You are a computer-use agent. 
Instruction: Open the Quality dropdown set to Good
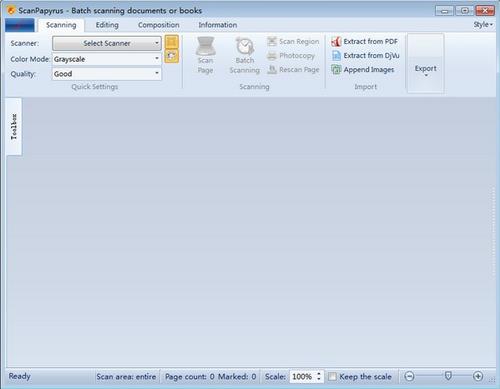click(x=107, y=74)
